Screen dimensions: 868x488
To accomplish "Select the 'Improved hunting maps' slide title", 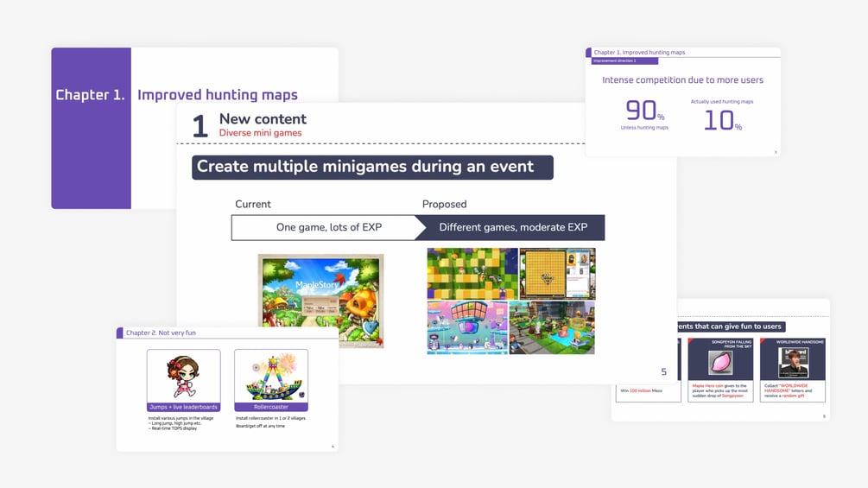I will point(218,95).
